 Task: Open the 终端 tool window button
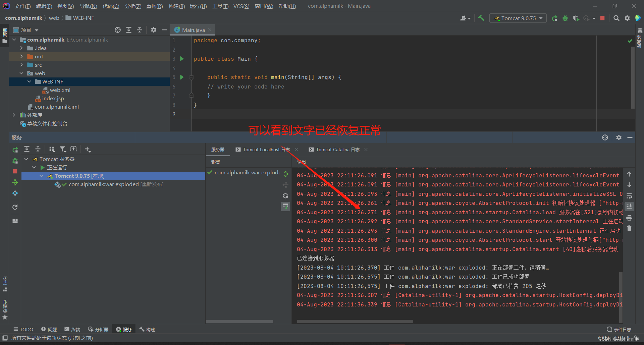72,329
